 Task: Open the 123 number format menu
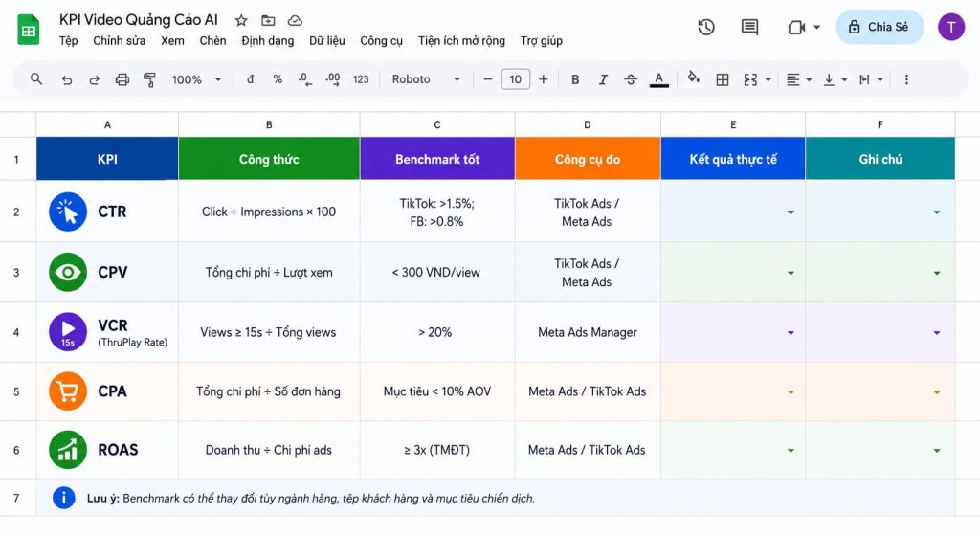coord(361,79)
